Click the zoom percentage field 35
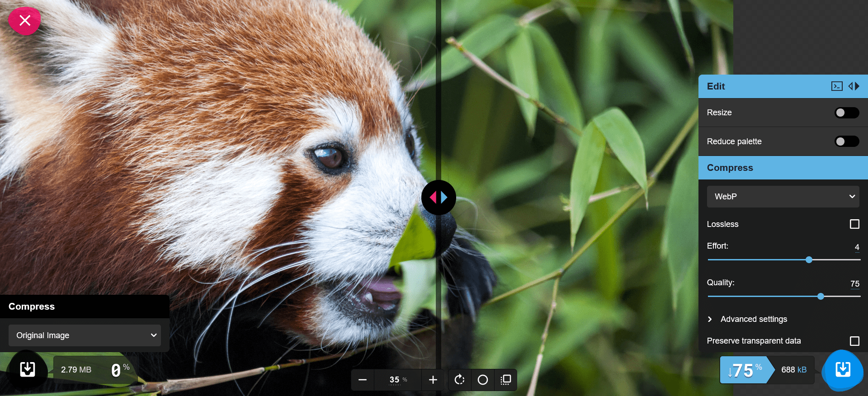The height and width of the screenshot is (396, 868). point(398,380)
